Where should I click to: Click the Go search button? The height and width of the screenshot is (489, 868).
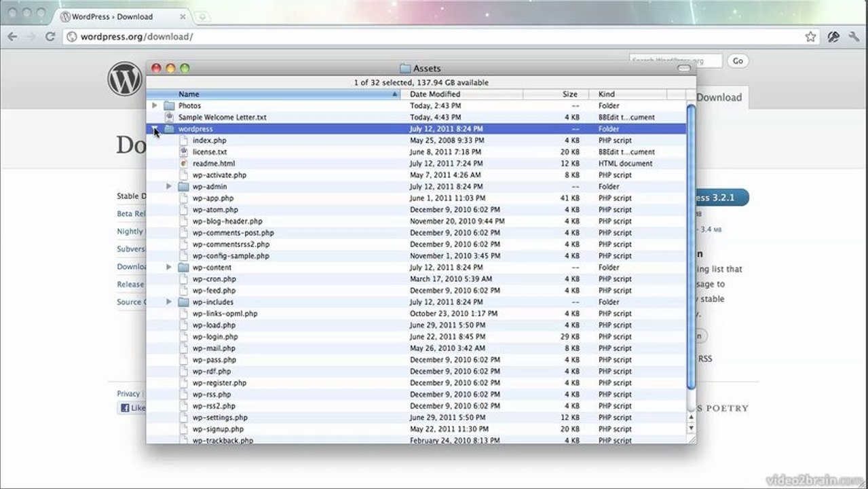pyautogui.click(x=738, y=61)
